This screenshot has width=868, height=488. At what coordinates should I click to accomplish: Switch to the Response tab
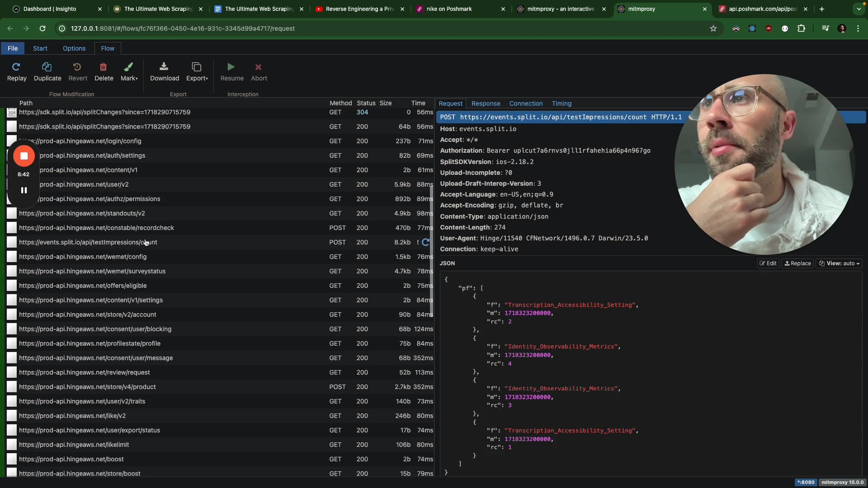click(486, 103)
